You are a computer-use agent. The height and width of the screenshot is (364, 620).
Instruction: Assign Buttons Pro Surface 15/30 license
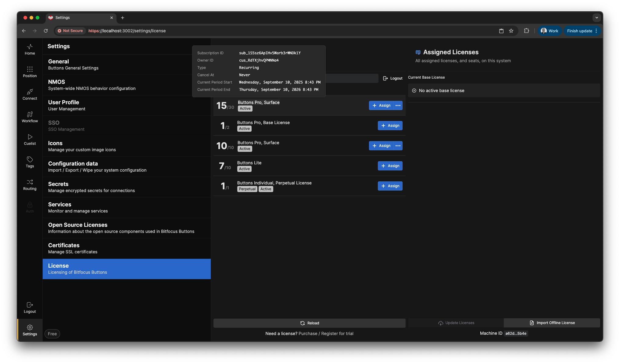(x=381, y=105)
